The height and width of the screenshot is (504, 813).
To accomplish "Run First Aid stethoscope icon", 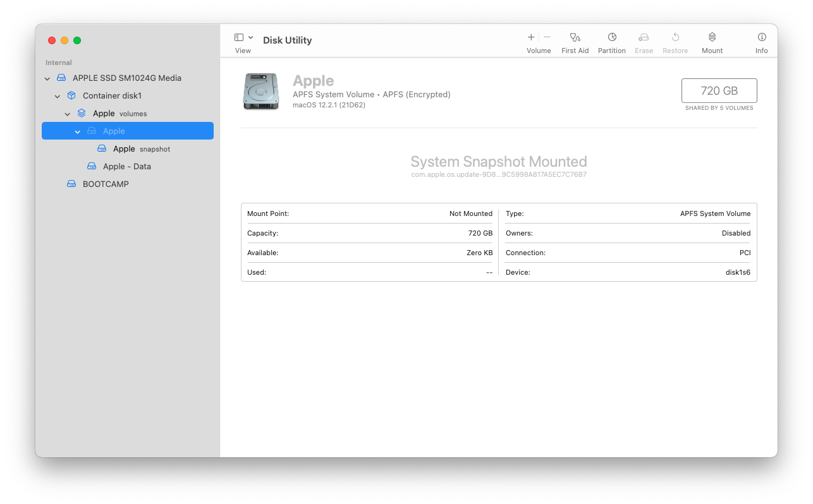I will pyautogui.click(x=575, y=37).
